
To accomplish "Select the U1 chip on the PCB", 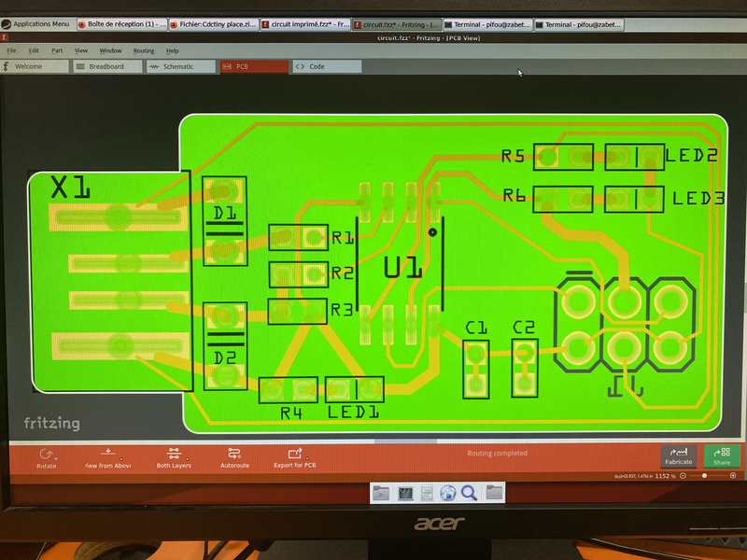I will click(402, 267).
